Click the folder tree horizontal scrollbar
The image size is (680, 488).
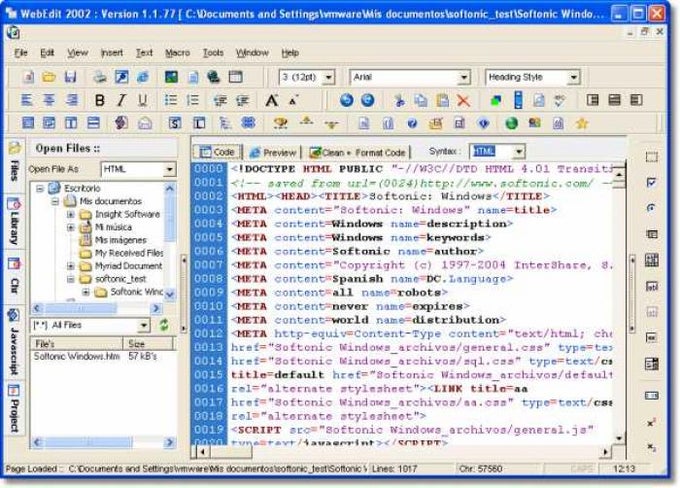pos(97,308)
